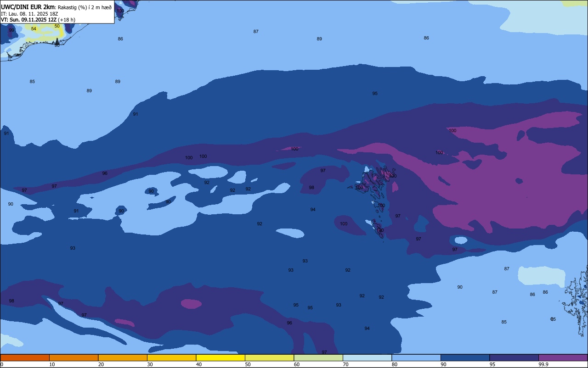The image size is (588, 368).
Task: Click the '54' humidity value over the yellow area
Action: pos(34,29)
